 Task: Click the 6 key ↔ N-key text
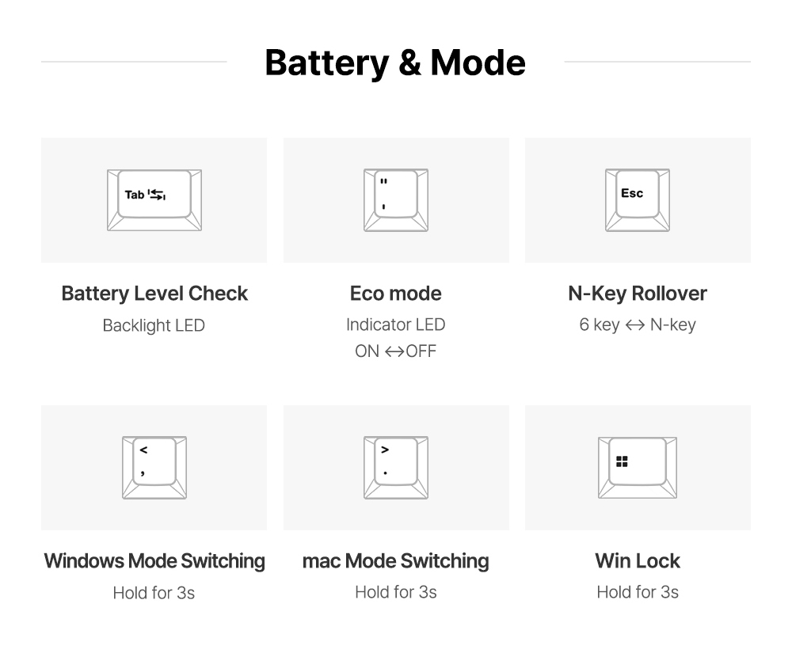click(x=638, y=325)
